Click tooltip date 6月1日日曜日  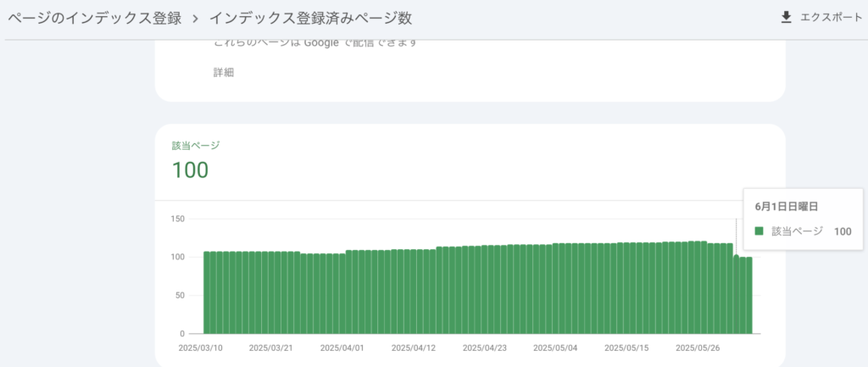[x=787, y=207]
